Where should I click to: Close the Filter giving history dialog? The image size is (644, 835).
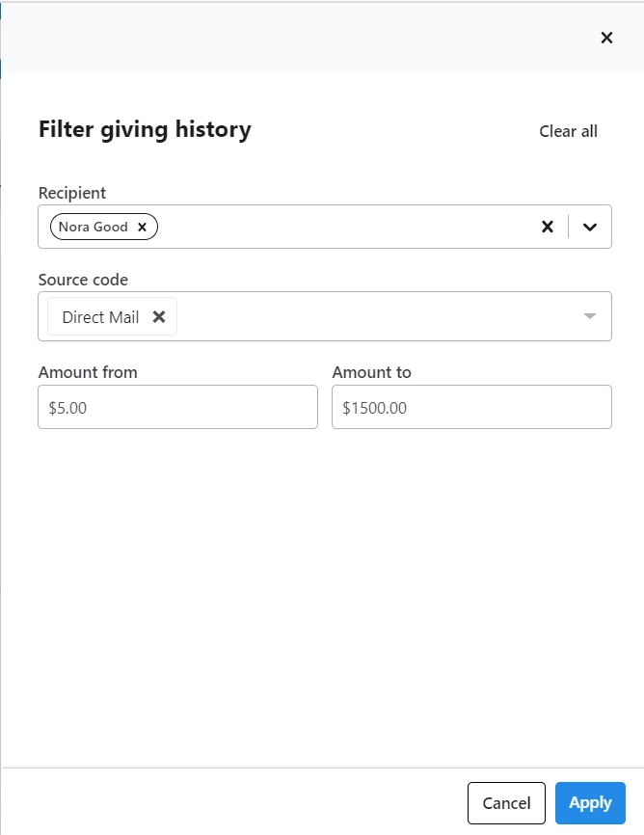pyautogui.click(x=606, y=38)
